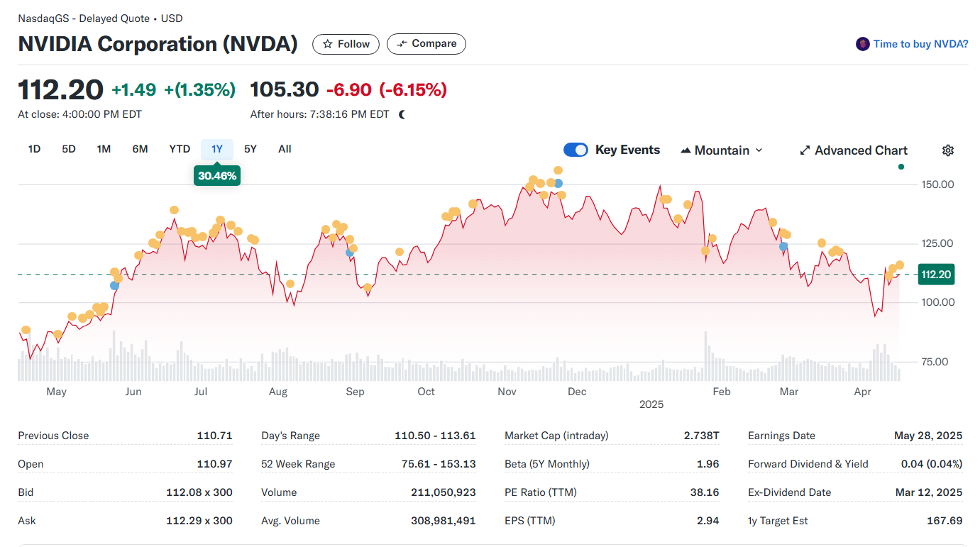Click the Volume value 211,050,923
Viewport: 980px width, 547px height.
444,492
